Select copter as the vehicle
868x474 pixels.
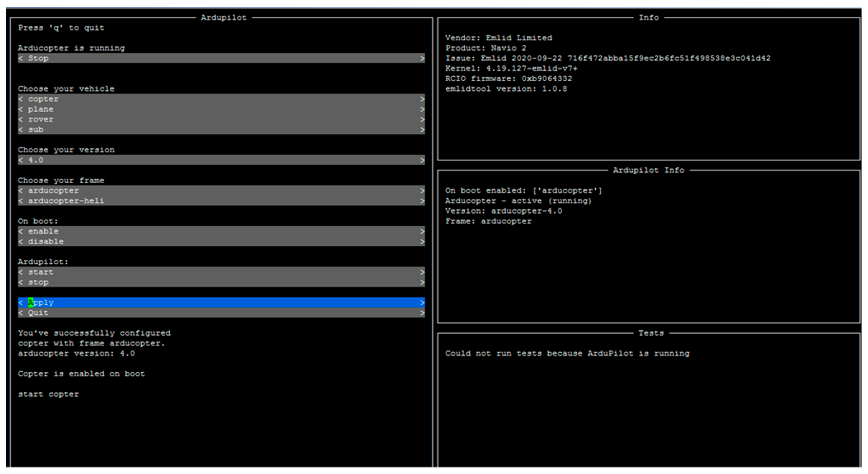click(x=43, y=99)
